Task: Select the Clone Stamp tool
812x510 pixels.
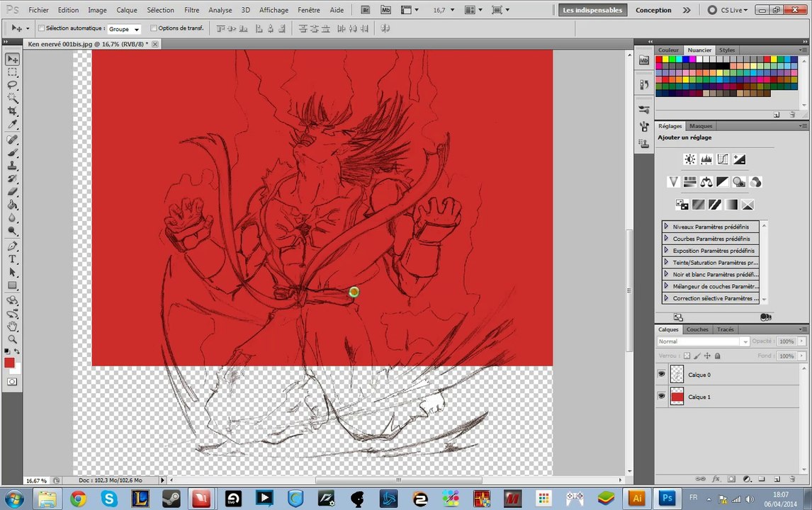Action: [13, 166]
